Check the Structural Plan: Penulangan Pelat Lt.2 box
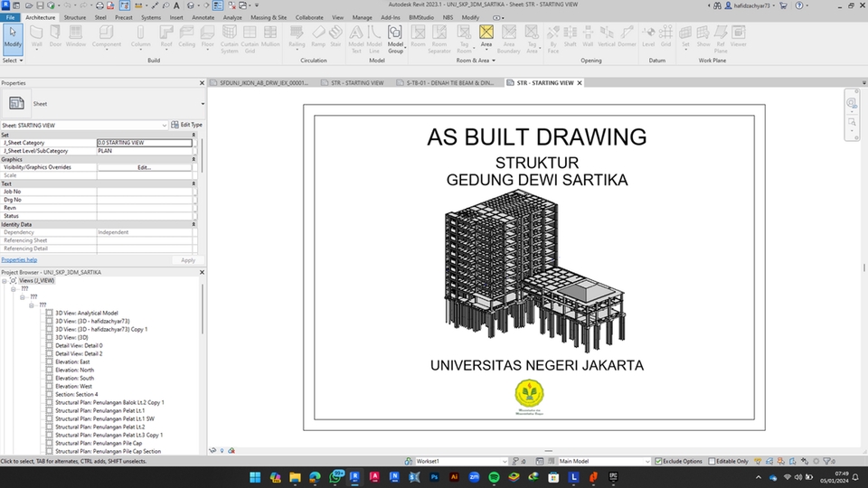 (49, 427)
